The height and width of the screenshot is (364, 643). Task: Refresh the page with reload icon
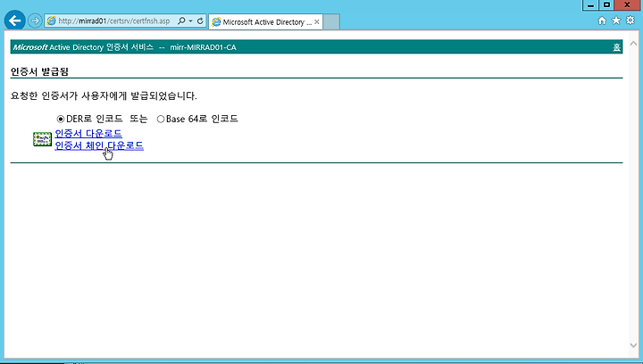pyautogui.click(x=200, y=21)
